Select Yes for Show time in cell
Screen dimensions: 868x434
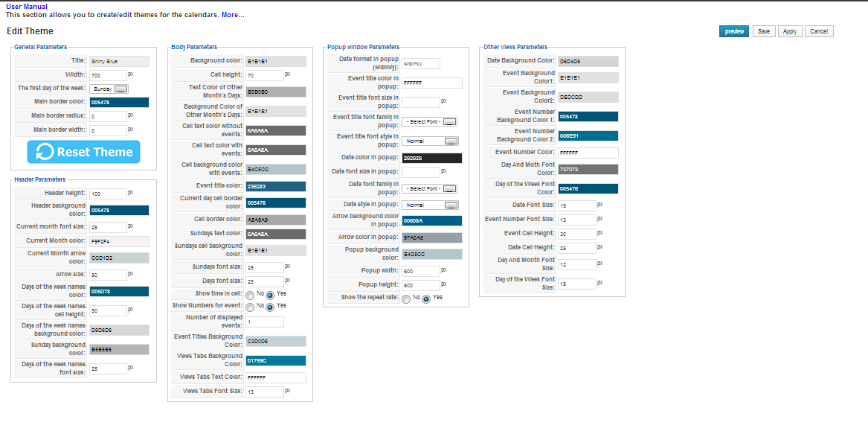(270, 295)
